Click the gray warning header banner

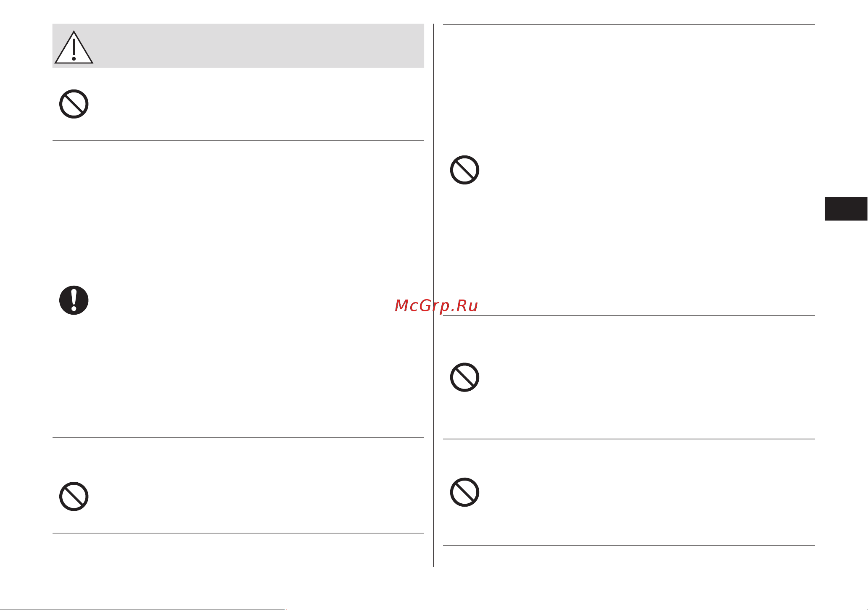point(238,46)
